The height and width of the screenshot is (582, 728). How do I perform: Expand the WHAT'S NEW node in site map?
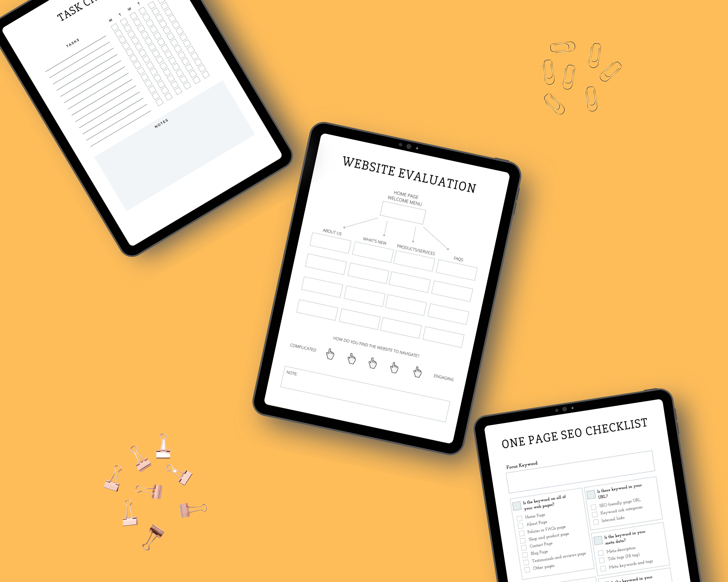point(373,240)
